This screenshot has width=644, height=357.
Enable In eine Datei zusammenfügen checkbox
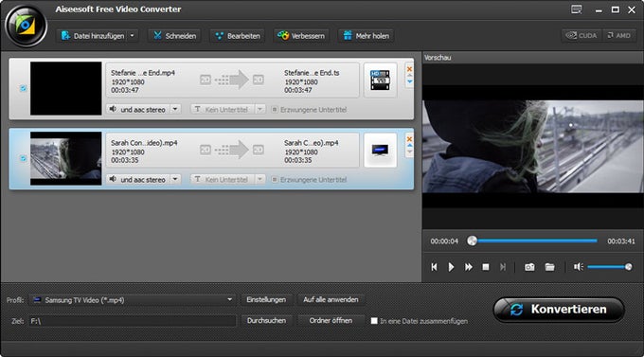click(374, 321)
